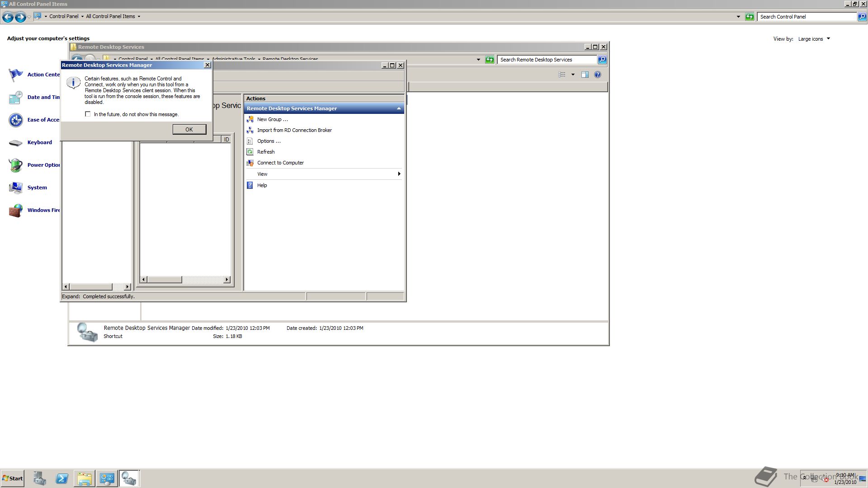The image size is (868, 488).
Task: Toggle preview pane icon in Remote Desktop Services window
Action: [x=585, y=75]
